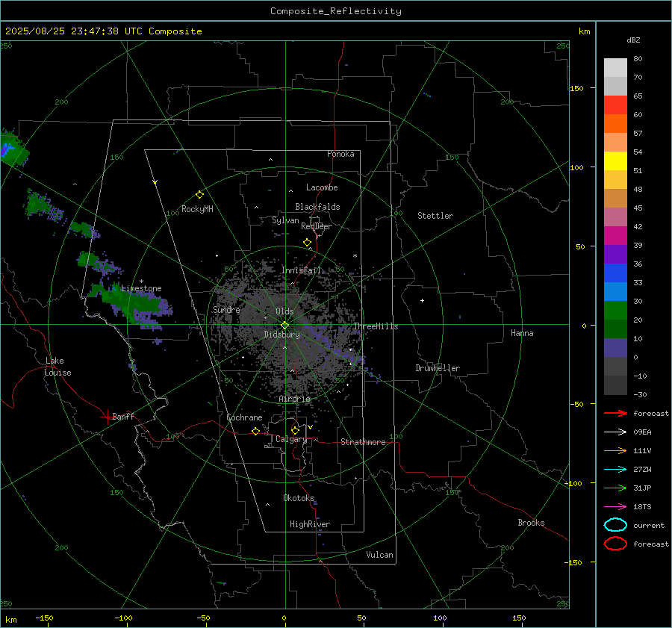This screenshot has width=672, height=628.
Task: Click the HighRiver town label
Action: coord(310,524)
